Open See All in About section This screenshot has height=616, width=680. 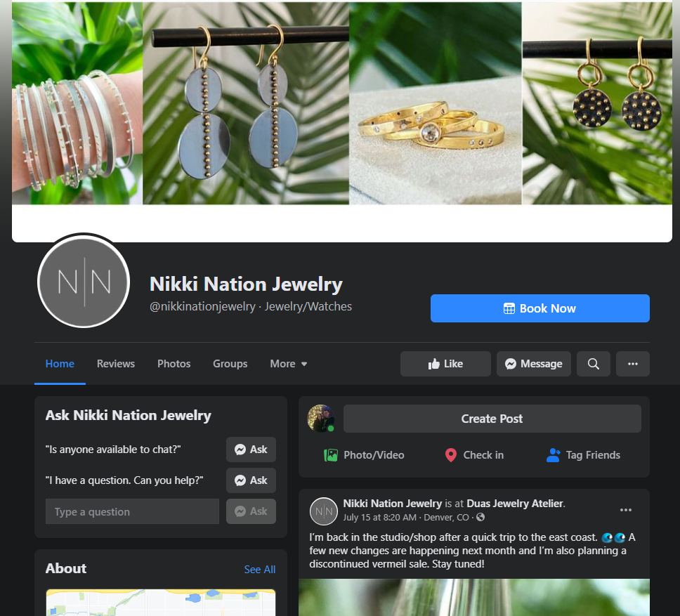tap(260, 569)
